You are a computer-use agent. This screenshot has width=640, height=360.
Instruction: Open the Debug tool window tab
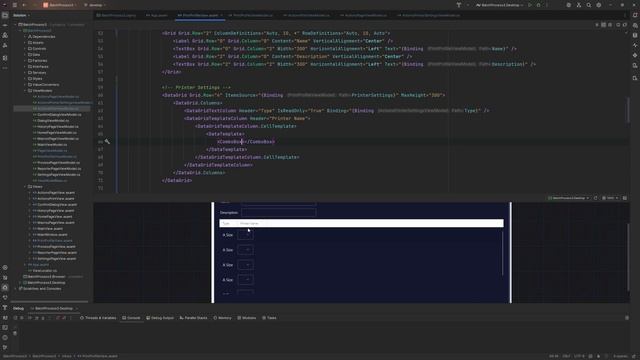tap(18, 308)
